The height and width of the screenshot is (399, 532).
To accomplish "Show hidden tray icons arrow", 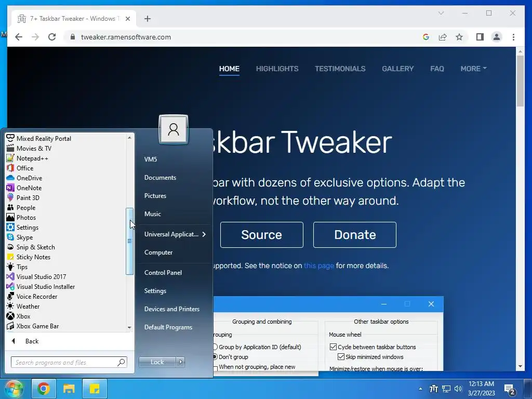I will [x=420, y=389].
